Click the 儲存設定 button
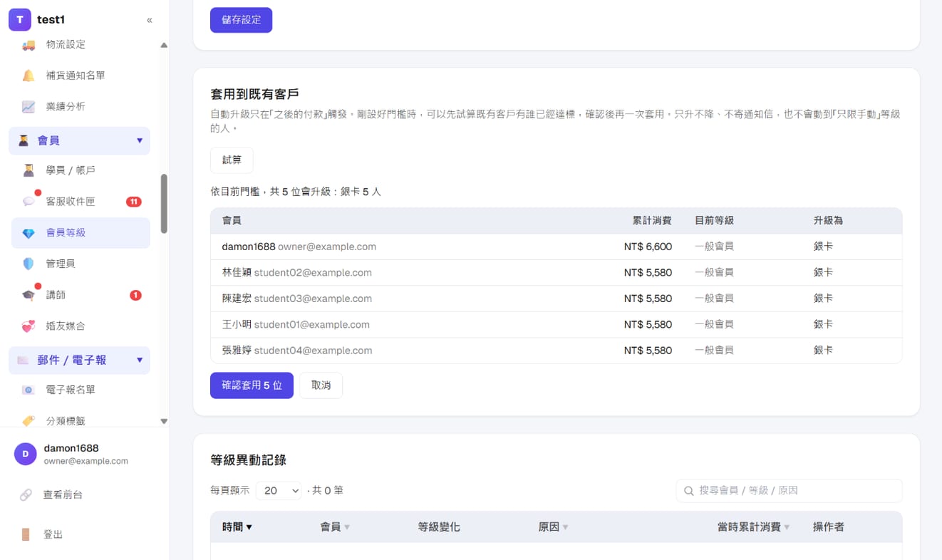The height and width of the screenshot is (560, 942). tap(241, 20)
